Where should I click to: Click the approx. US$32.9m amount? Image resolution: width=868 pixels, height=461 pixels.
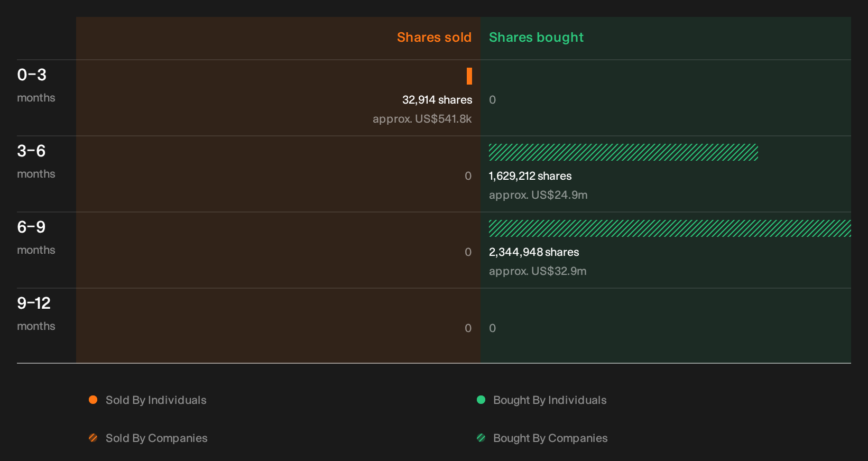tap(538, 271)
